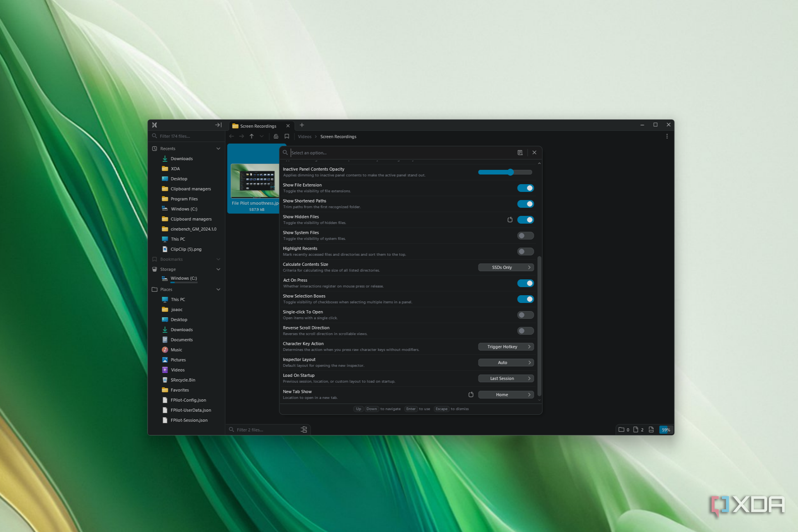Viewport: 798px width, 532px height.
Task: Reset New Tab Show to default
Action: pos(471,395)
